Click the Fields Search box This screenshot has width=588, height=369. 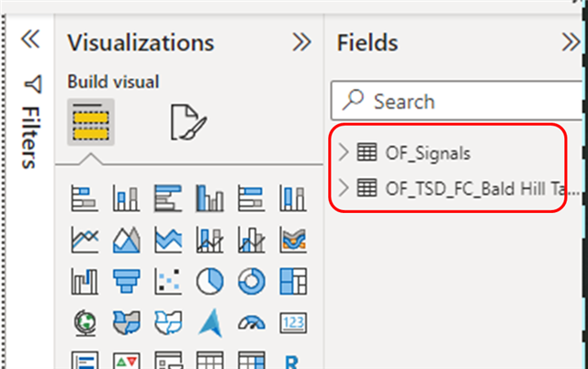point(459,101)
